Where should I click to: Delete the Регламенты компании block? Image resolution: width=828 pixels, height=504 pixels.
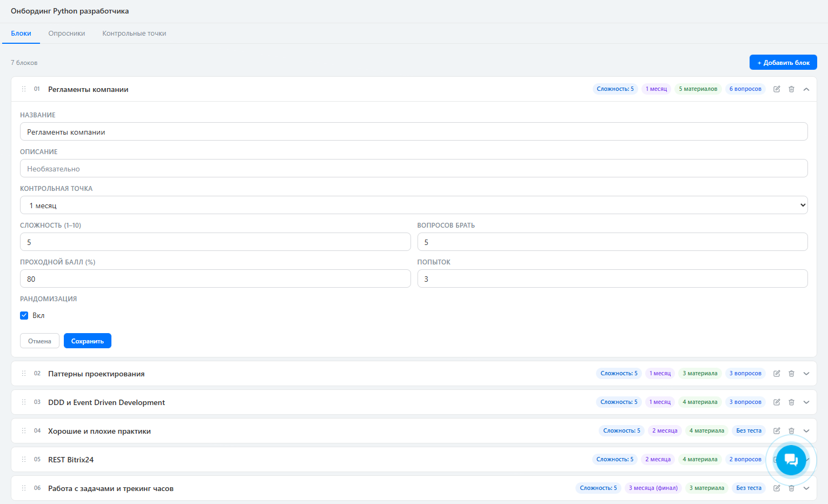pos(791,89)
